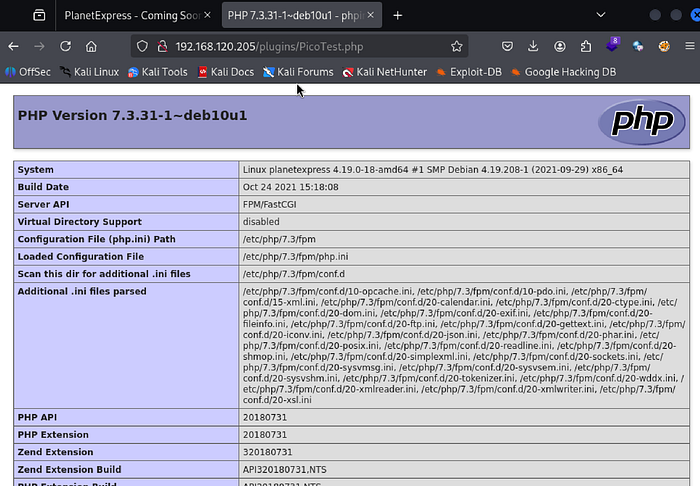
Task: View insecure connection lock icon
Action: (x=162, y=46)
